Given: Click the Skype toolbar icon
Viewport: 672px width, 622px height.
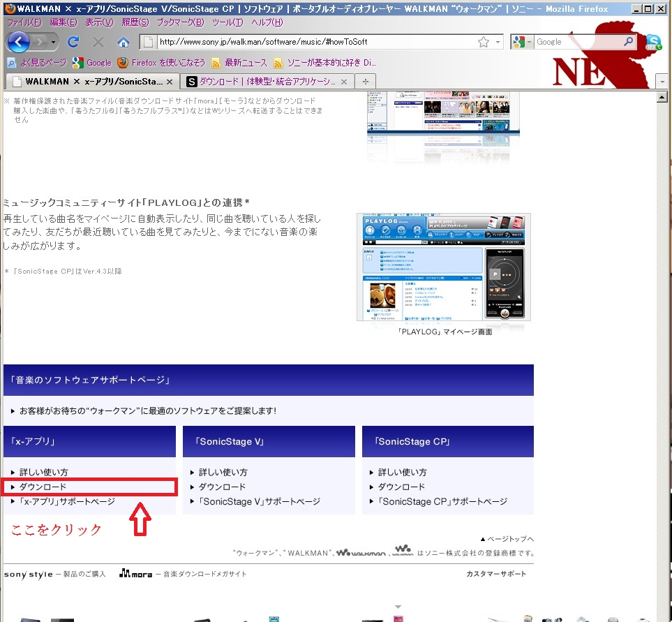Looking at the screenshot, I should pyautogui.click(x=653, y=42).
